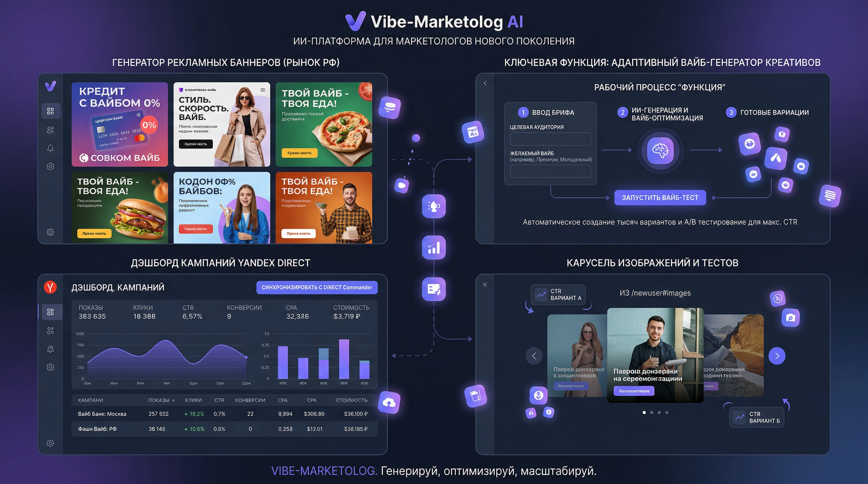Select grid icon in Yandex dashboard sidebar
The height and width of the screenshot is (484, 868).
tap(50, 312)
